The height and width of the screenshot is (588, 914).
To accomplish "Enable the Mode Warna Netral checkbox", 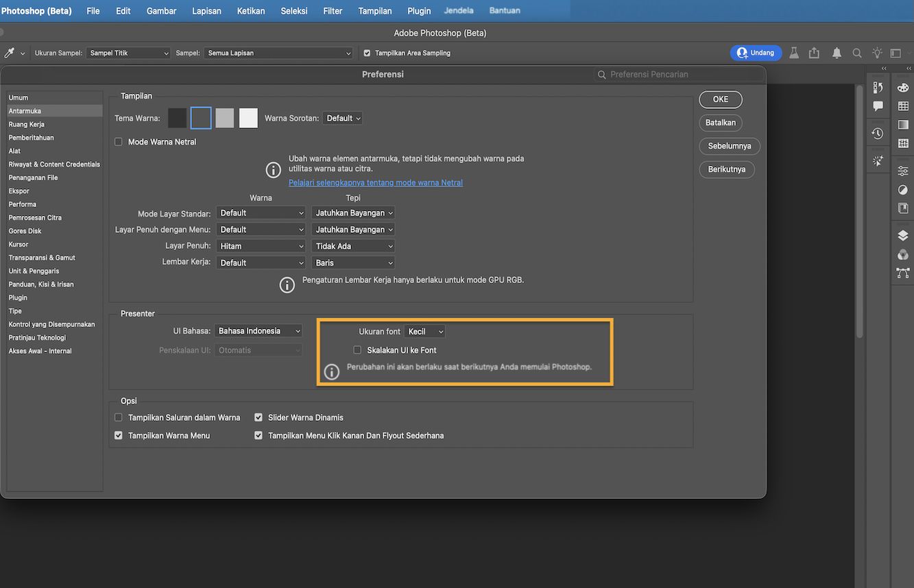I will point(118,141).
